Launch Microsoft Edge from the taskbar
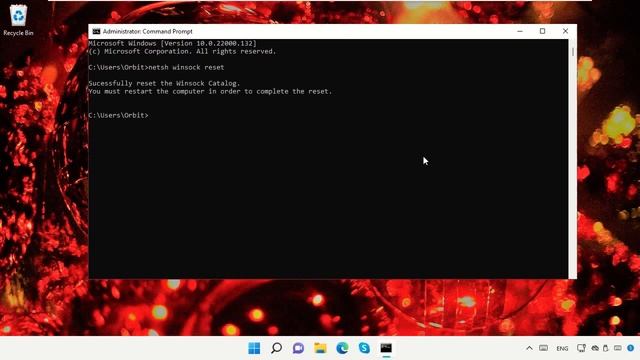This screenshot has height=360, width=640. [342, 348]
